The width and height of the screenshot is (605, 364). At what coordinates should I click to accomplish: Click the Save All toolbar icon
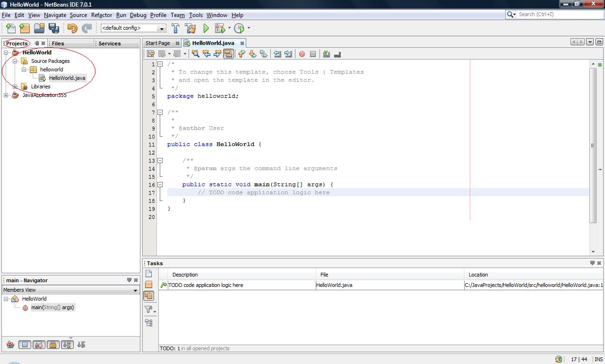54,28
